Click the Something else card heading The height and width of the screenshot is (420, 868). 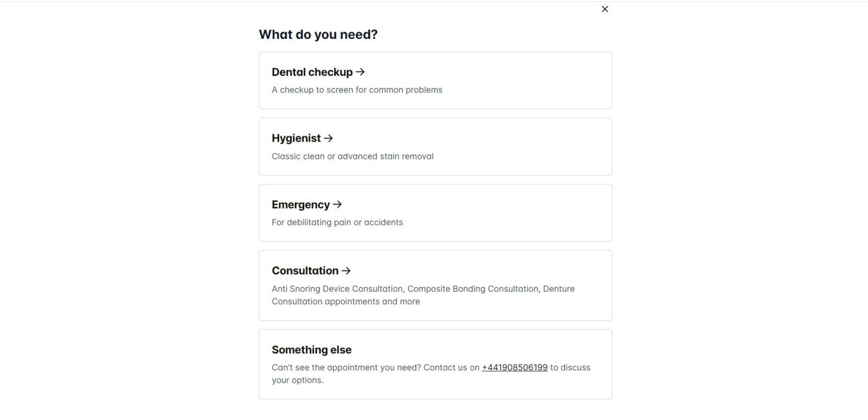coord(312,350)
